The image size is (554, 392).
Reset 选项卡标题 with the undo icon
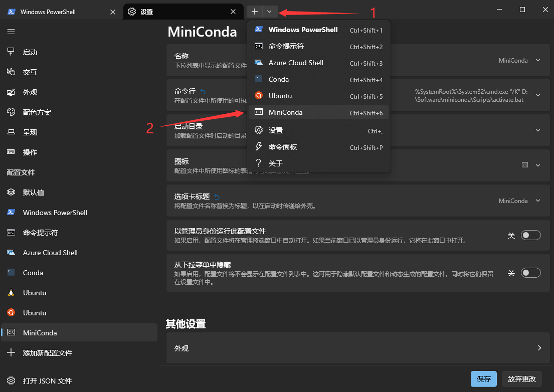[217, 197]
